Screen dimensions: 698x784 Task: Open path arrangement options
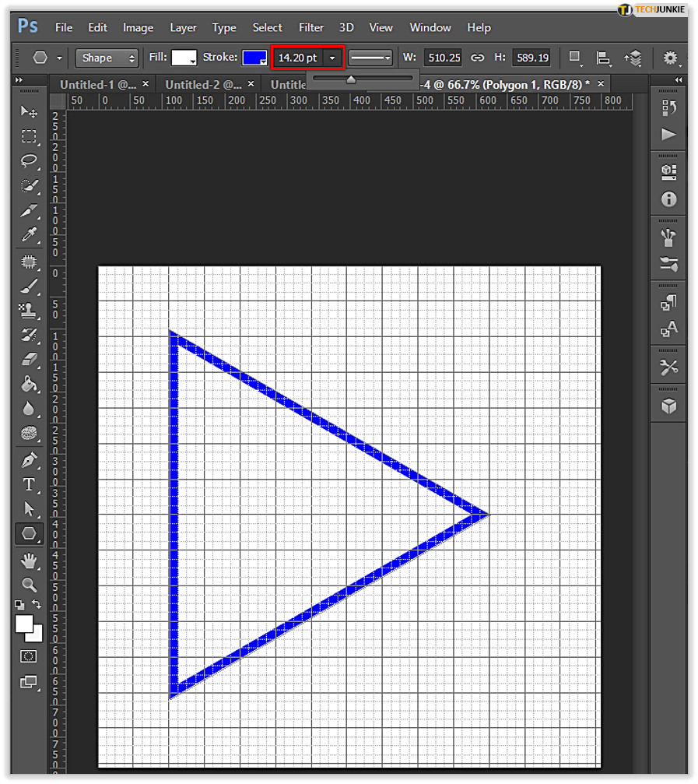tap(633, 58)
